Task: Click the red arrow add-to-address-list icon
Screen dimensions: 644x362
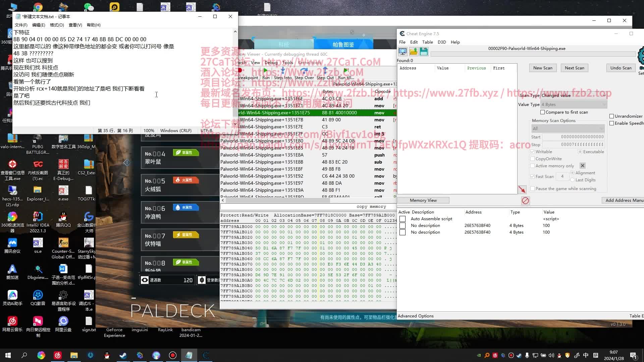Action: click(522, 190)
